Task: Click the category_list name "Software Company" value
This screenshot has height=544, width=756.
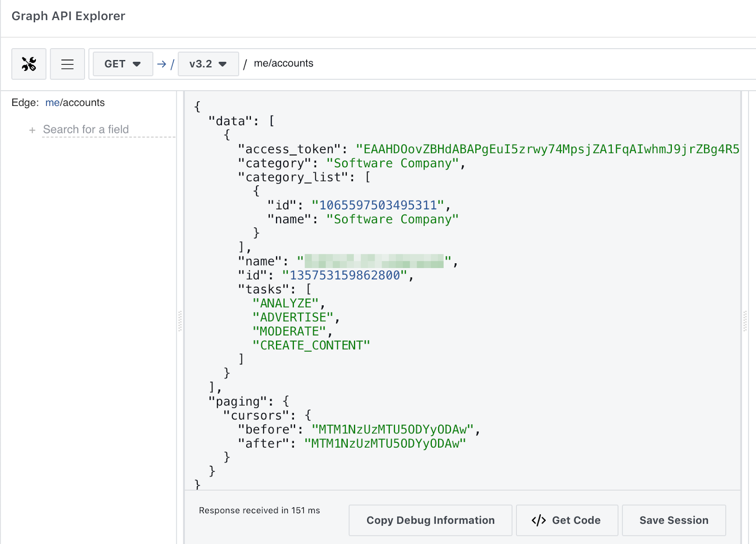Action: point(393,219)
